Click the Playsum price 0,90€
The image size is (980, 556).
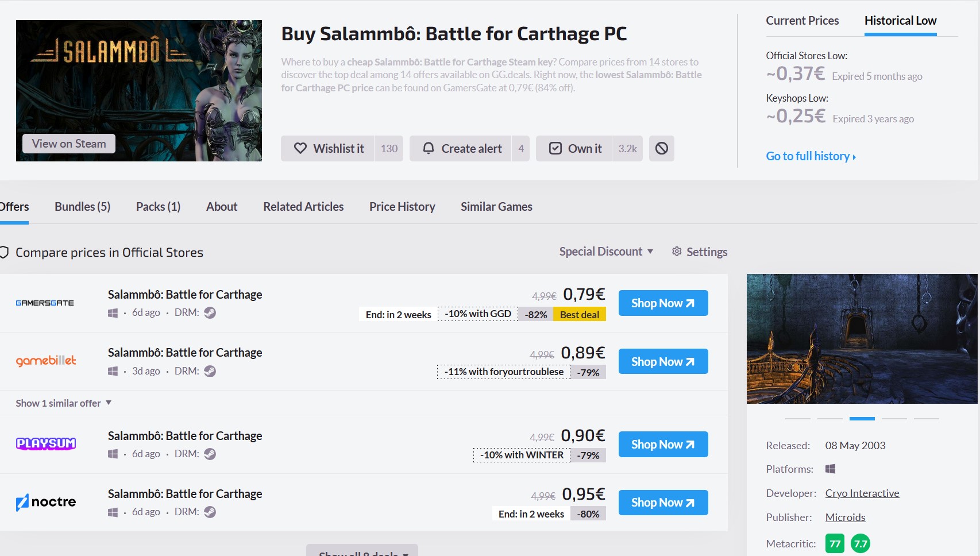click(x=583, y=435)
